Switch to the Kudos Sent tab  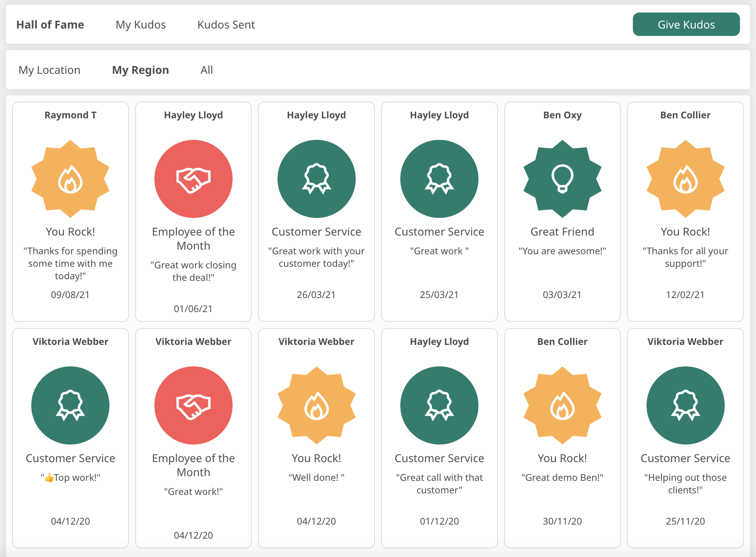(226, 25)
